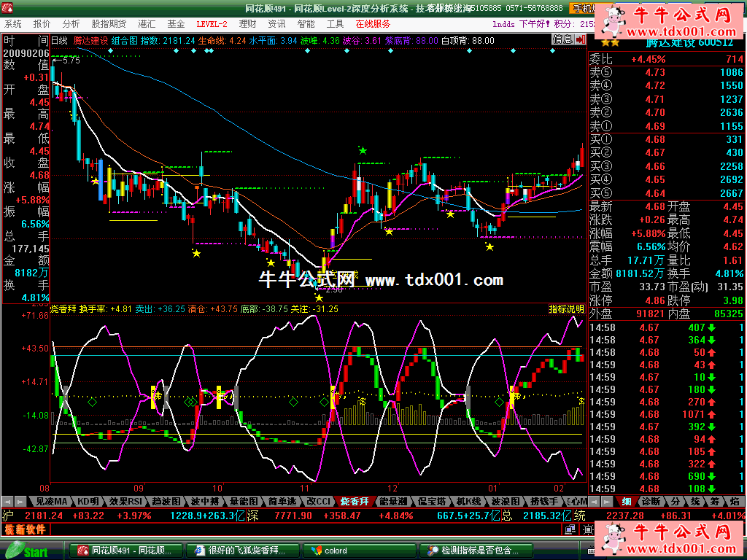Click the 信息 button above chart
This screenshot has height=560, width=747.
click(x=563, y=39)
